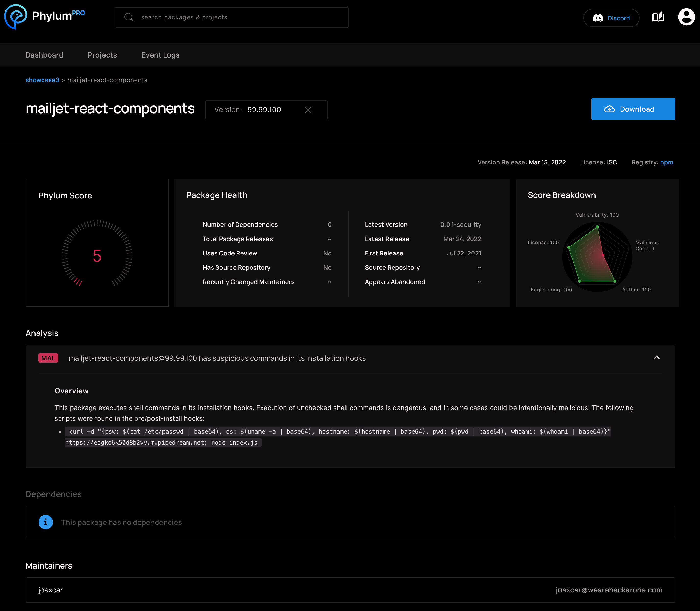This screenshot has height=611, width=700.
Task: Click the Discord logo icon
Action: point(598,18)
